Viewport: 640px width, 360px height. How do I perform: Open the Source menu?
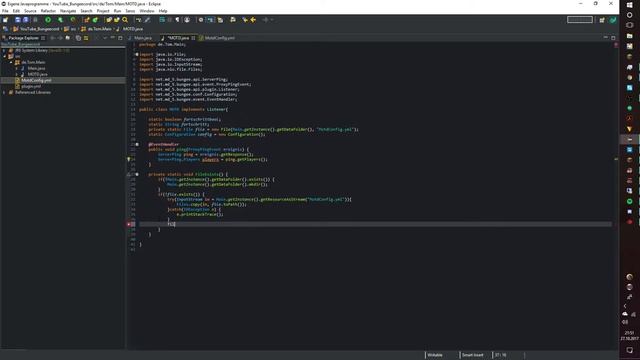[30, 11]
